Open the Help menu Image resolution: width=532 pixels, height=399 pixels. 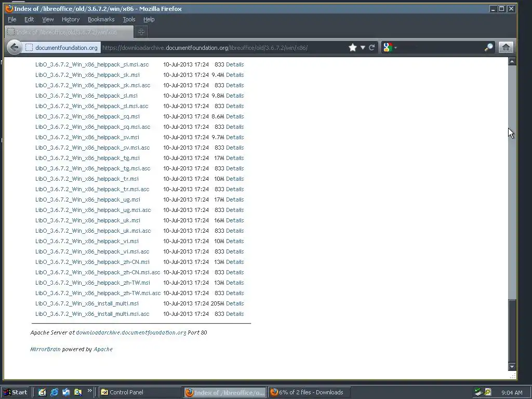pos(149,19)
